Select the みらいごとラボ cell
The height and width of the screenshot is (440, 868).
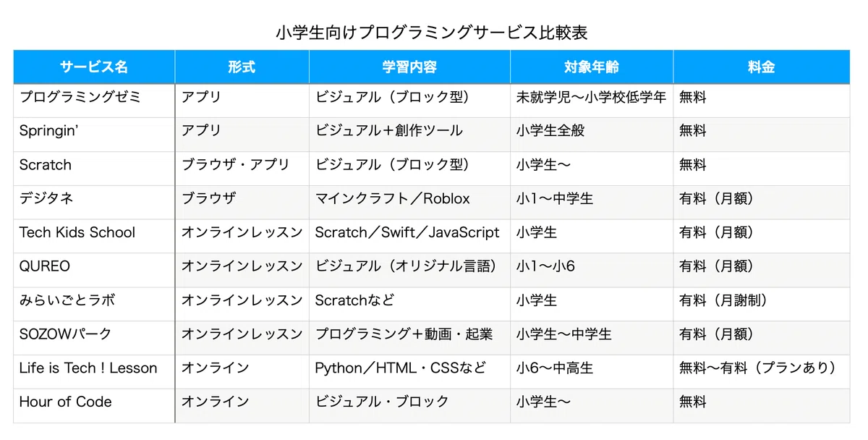(94, 304)
